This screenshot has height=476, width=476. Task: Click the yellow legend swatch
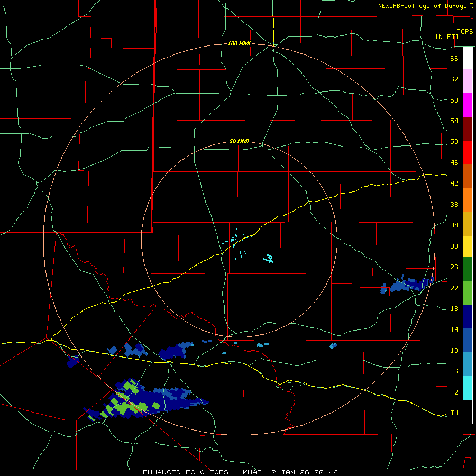[467, 246]
